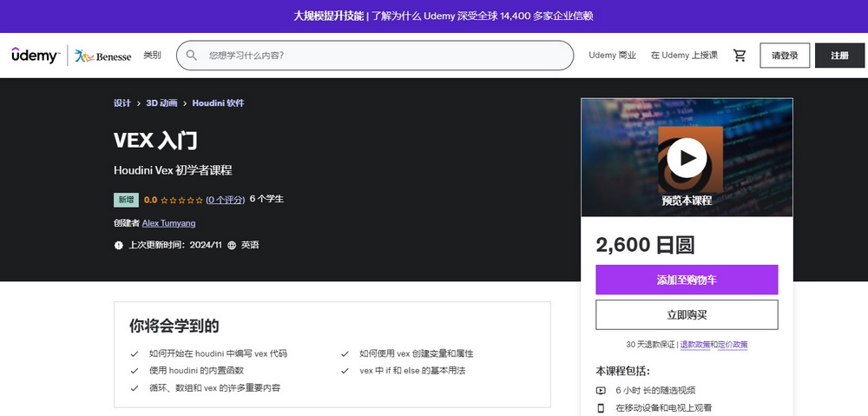Screen dimensions: 868x416
Task: Click the 英语 language label
Action: click(x=250, y=245)
